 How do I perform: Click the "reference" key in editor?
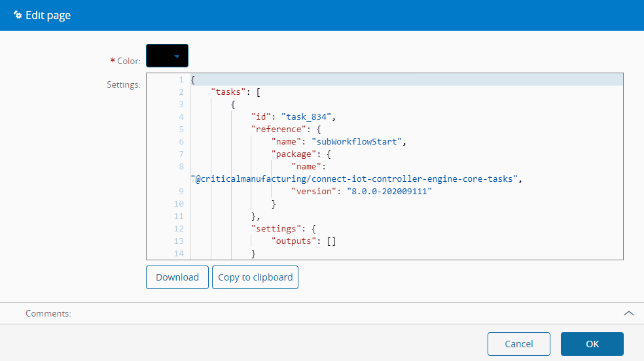point(276,129)
